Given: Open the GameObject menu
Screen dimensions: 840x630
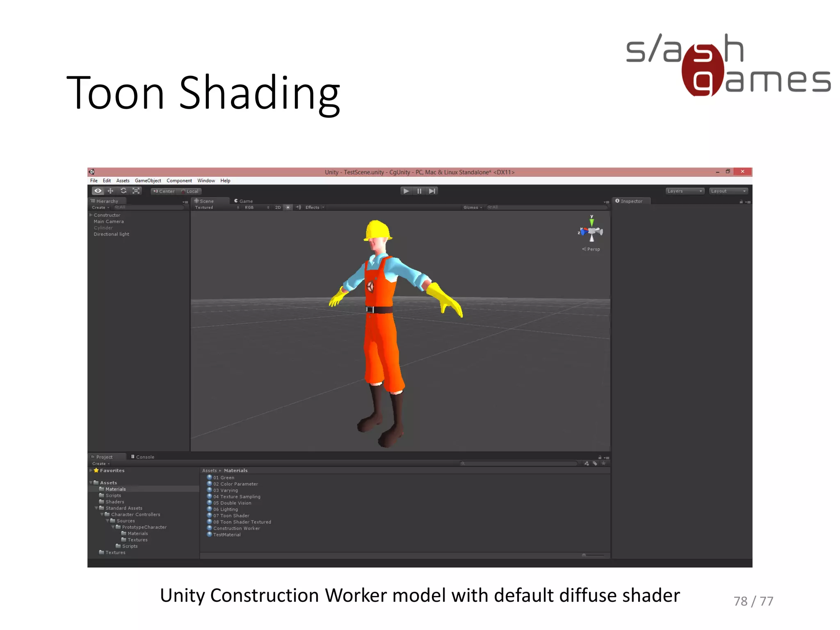Looking at the screenshot, I should [x=148, y=181].
